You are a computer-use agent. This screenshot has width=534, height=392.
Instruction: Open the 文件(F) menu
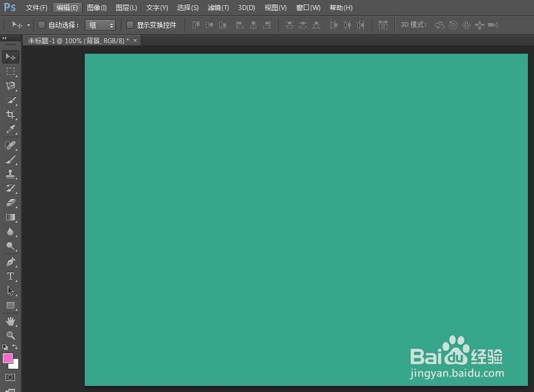37,8
